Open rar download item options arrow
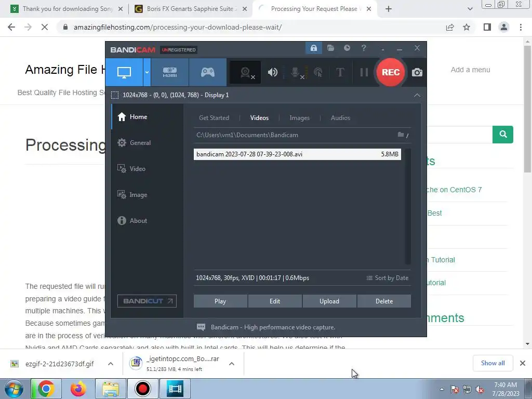This screenshot has width=532, height=399. (x=232, y=364)
